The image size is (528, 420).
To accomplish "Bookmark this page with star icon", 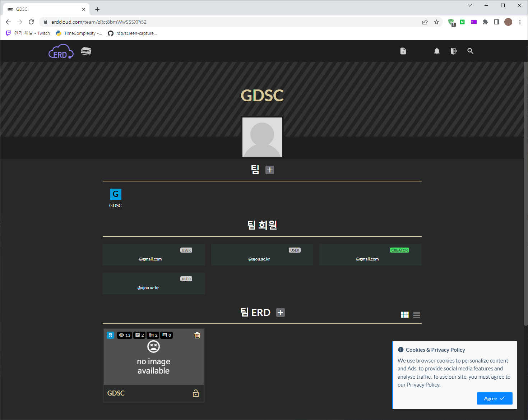I will coord(436,22).
